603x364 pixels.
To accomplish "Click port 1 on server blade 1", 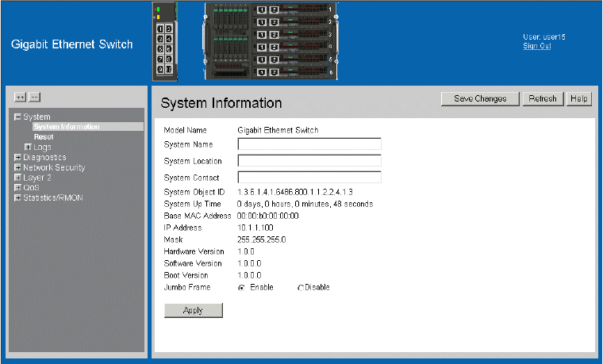I will (262, 10).
